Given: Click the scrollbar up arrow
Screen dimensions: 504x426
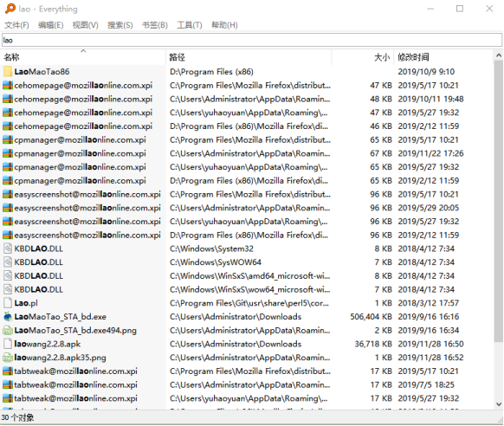Looking at the screenshot, I should (499, 55).
